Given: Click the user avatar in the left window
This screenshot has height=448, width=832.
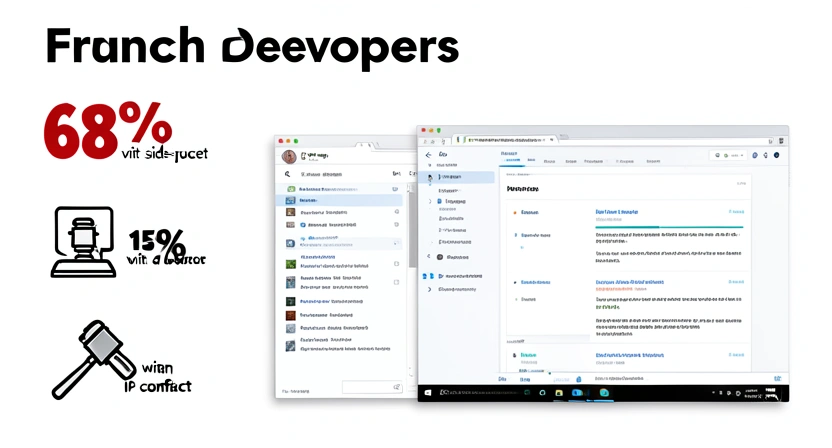Looking at the screenshot, I should coord(289,156).
